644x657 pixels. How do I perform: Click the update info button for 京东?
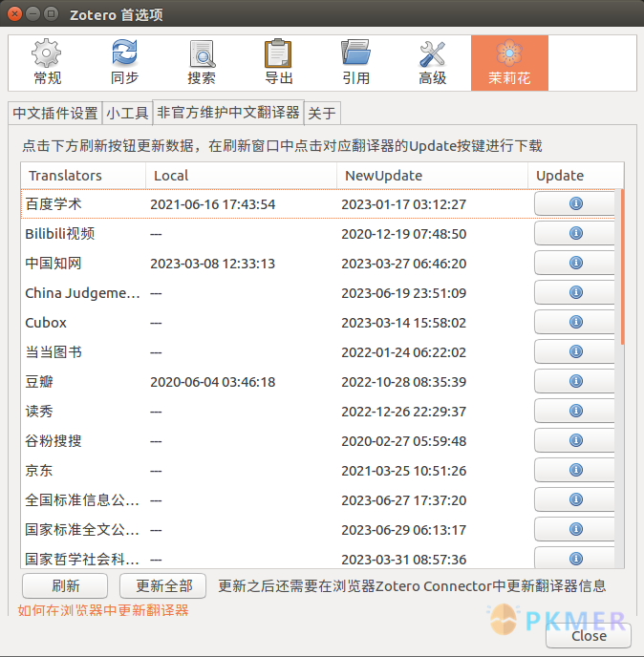tap(575, 470)
